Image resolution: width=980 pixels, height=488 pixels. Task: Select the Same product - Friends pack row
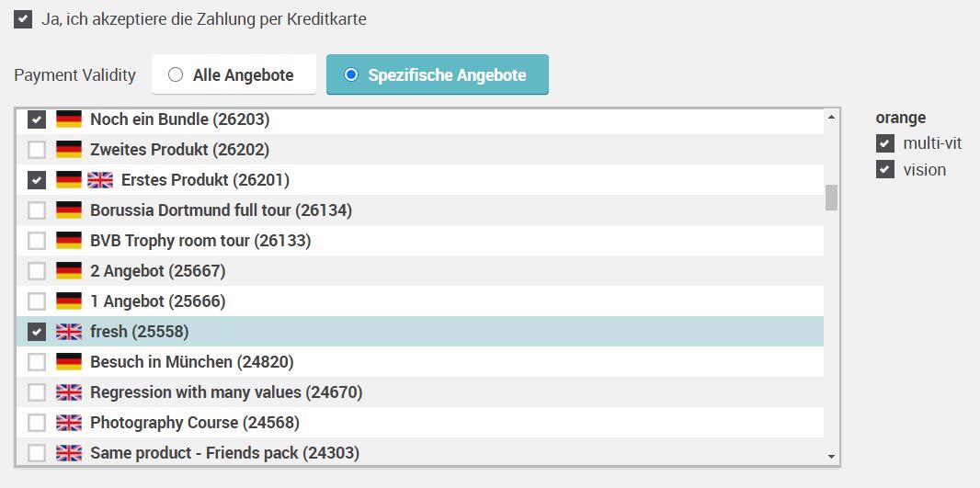[420, 452]
